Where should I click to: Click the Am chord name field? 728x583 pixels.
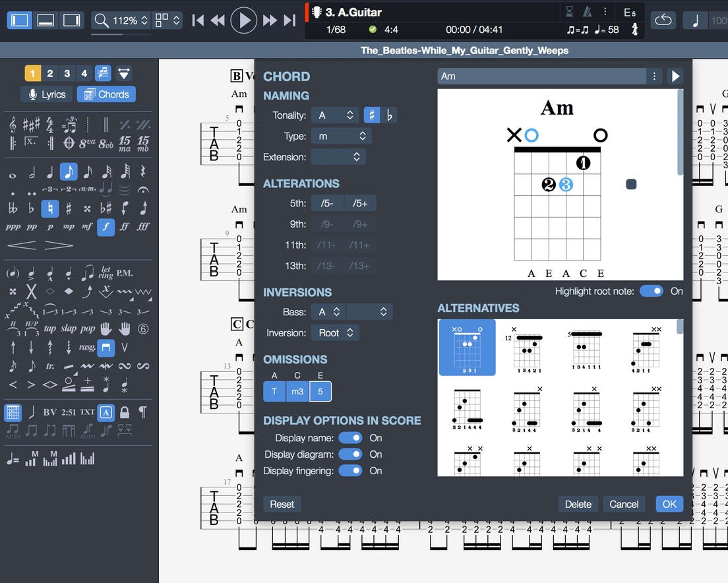click(x=541, y=76)
